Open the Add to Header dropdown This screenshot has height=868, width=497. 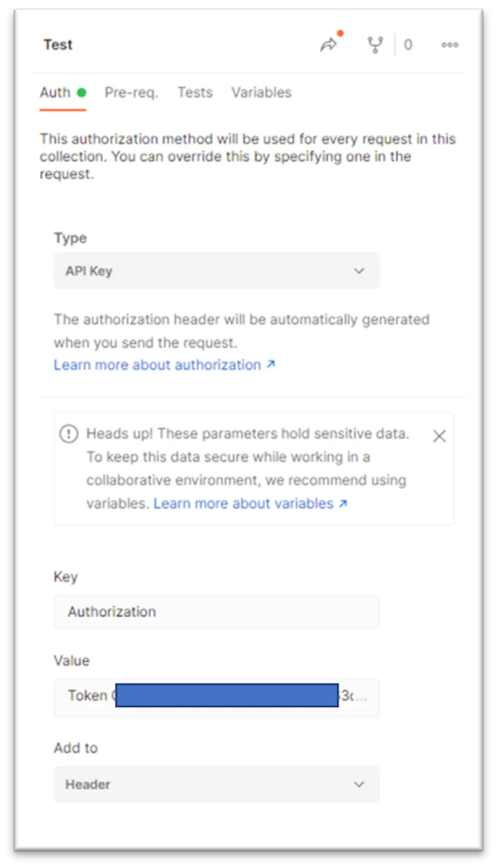tap(216, 784)
